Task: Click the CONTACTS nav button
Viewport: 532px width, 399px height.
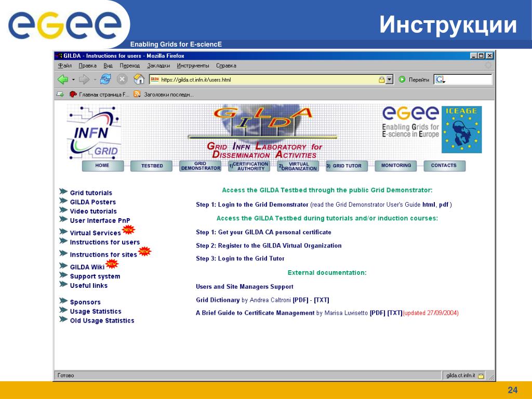Action: (x=445, y=166)
